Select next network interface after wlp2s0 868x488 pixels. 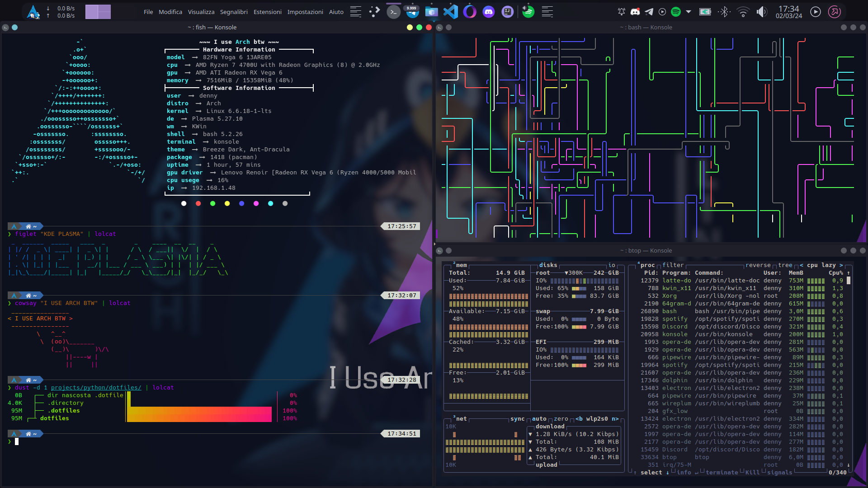coord(615,419)
